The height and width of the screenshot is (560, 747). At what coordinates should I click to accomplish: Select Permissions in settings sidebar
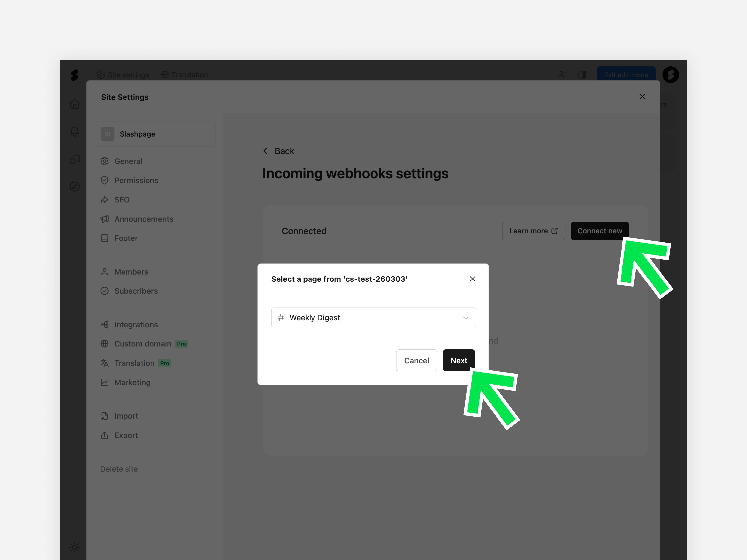136,180
